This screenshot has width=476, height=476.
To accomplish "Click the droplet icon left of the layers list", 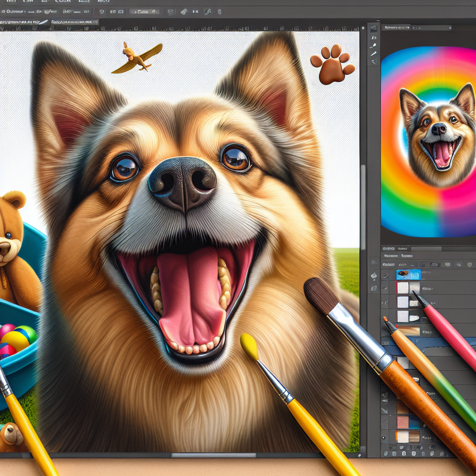I will (x=374, y=276).
